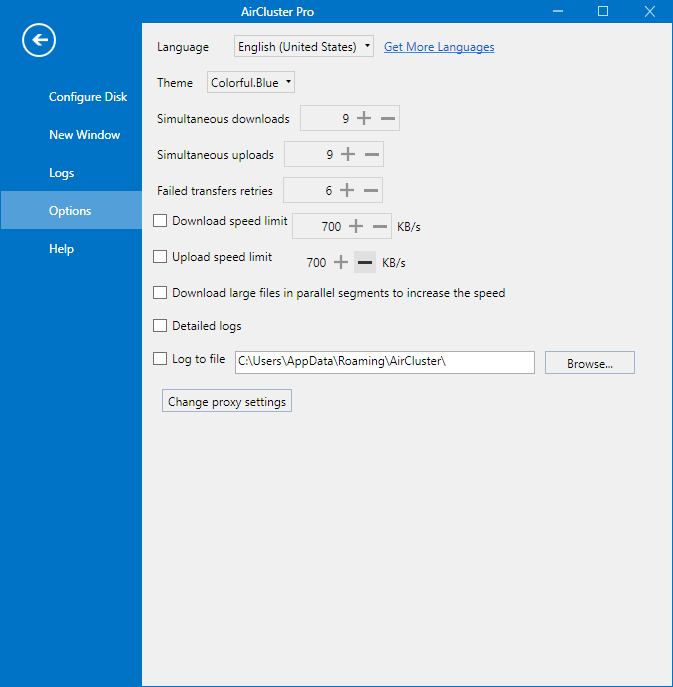This screenshot has height=687, width=673.
Task: Enable Upload speed limit checkbox
Action: (160, 256)
